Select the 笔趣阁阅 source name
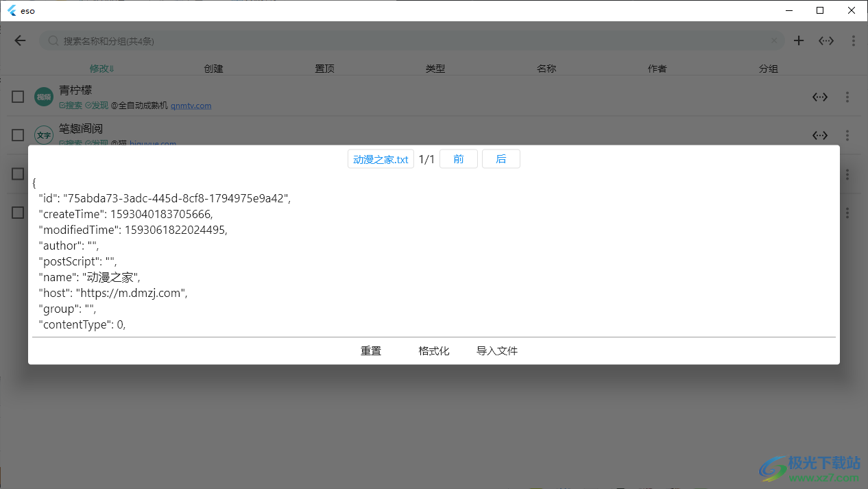This screenshot has height=489, width=868. [x=81, y=128]
